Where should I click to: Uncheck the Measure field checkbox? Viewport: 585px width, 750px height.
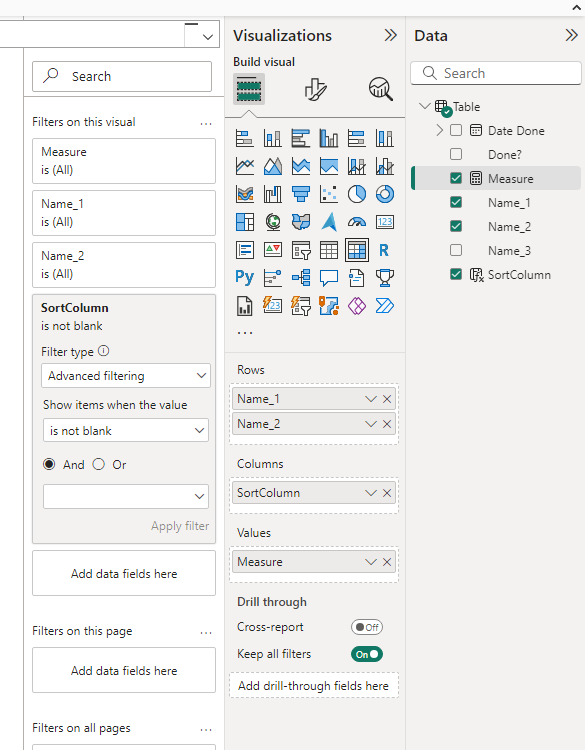click(456, 178)
